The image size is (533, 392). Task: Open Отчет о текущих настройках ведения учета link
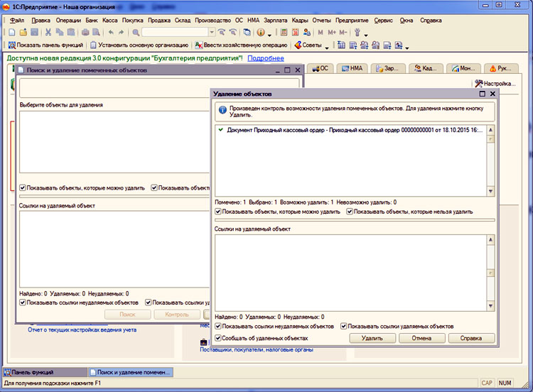click(x=82, y=330)
